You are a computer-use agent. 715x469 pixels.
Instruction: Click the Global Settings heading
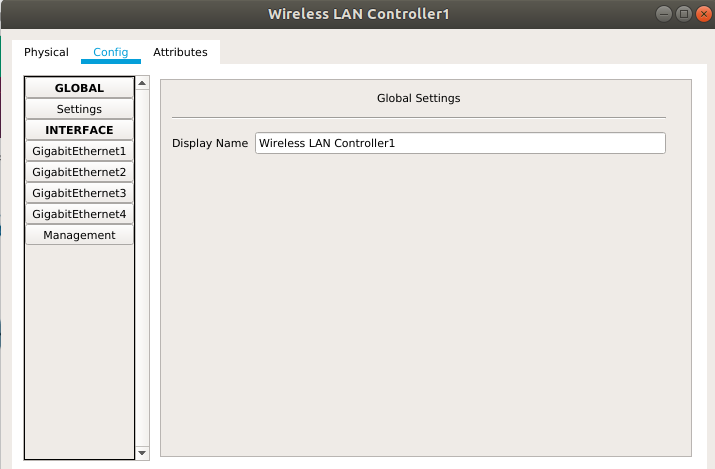tap(419, 98)
